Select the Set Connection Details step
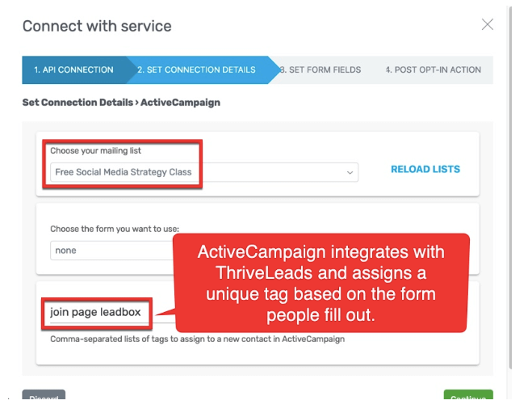 coord(196,70)
